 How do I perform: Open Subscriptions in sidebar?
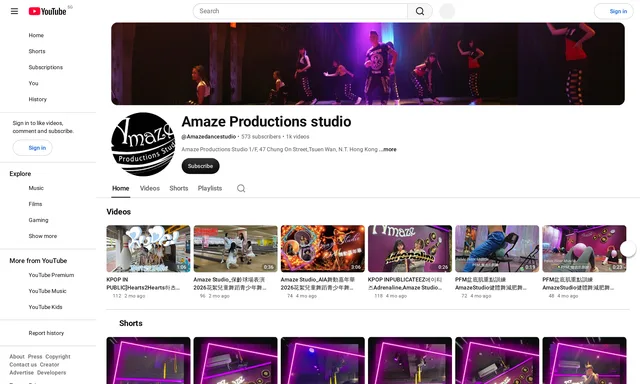[46, 67]
